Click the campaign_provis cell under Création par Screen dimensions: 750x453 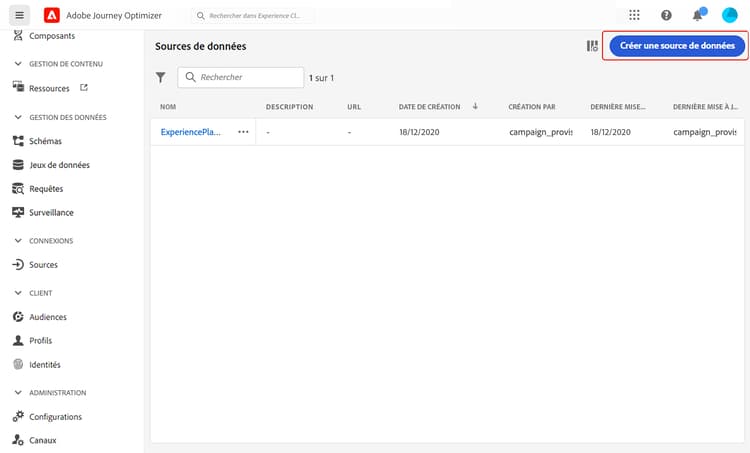540,132
